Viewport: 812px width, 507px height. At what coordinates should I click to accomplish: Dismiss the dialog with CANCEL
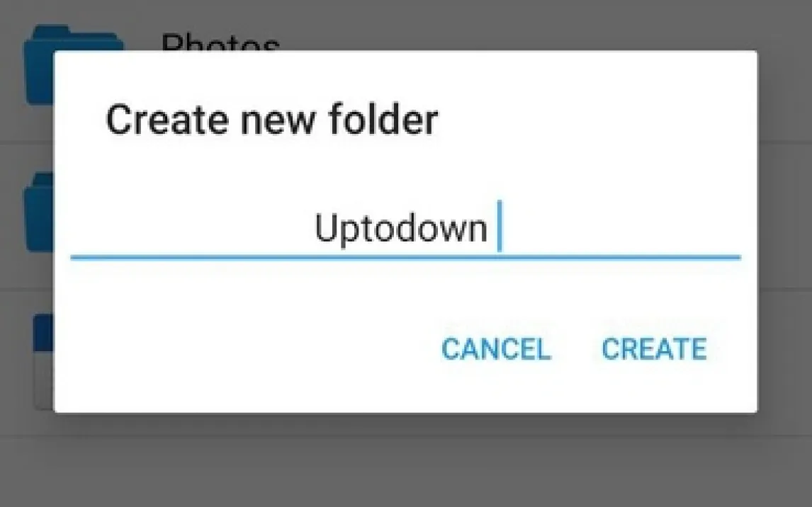click(x=496, y=348)
